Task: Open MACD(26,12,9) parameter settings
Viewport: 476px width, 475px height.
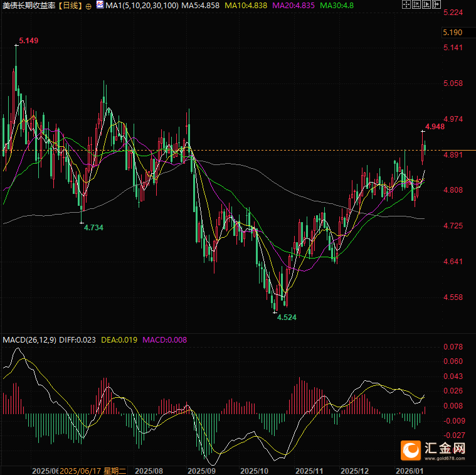Action: pos(29,340)
